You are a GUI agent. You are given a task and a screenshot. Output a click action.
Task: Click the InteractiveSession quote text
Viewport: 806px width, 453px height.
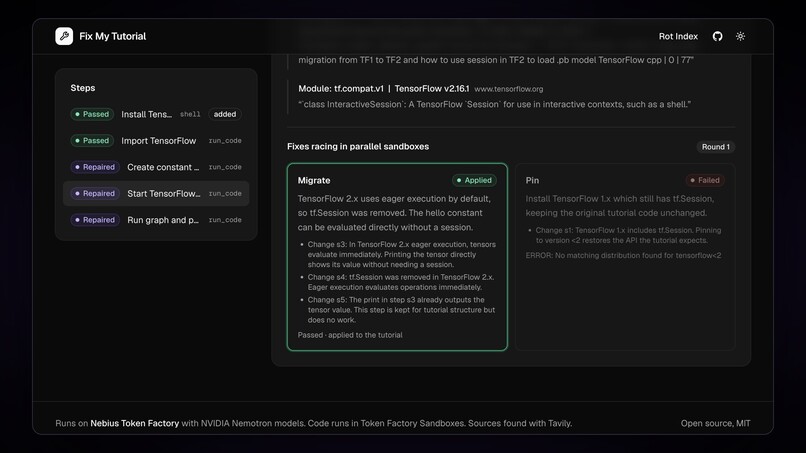494,104
